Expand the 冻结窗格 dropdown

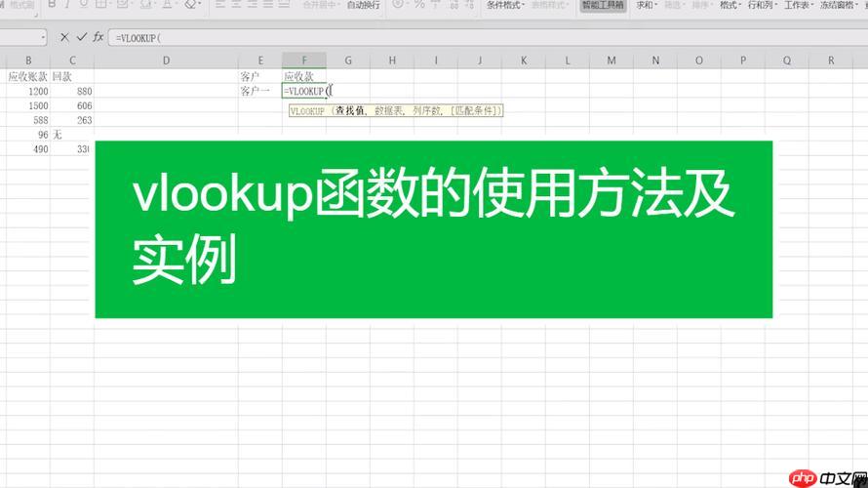point(840,5)
